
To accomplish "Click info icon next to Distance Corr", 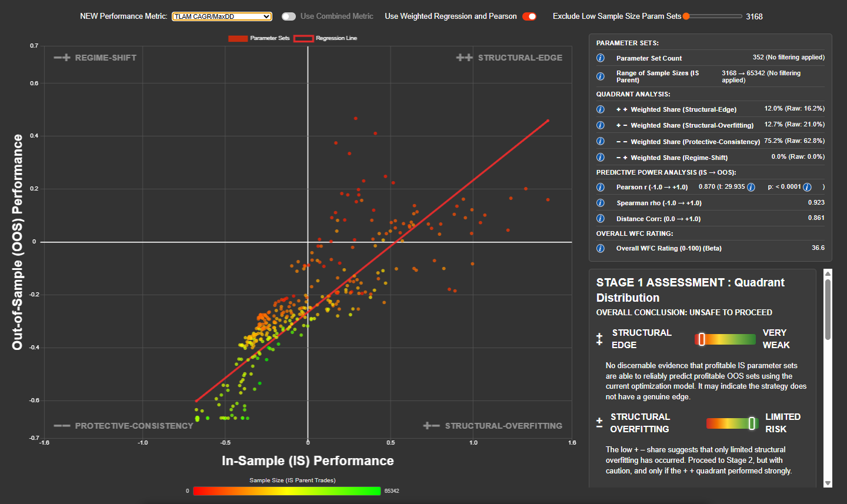I will click(x=601, y=219).
